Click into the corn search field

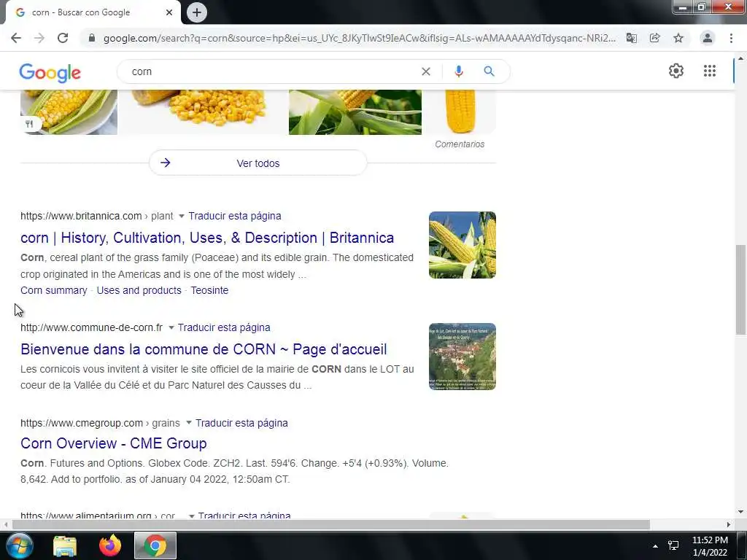(x=271, y=71)
